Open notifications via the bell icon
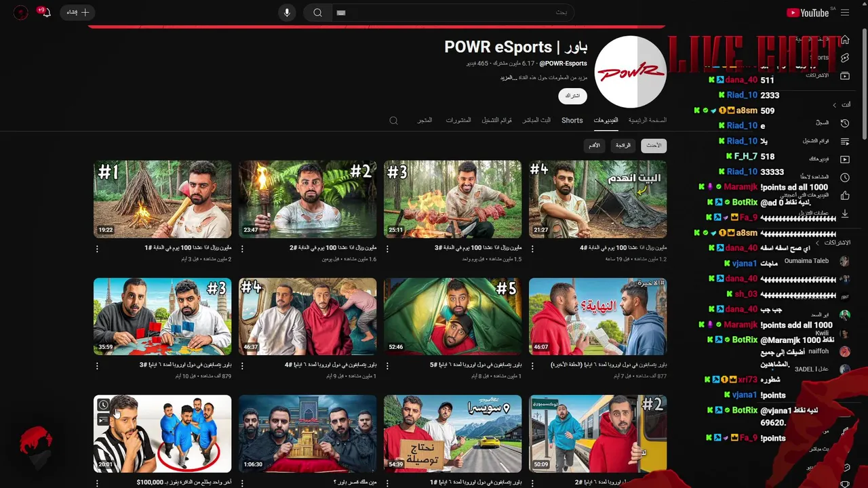Image resolution: width=868 pixels, height=488 pixels. (45, 12)
